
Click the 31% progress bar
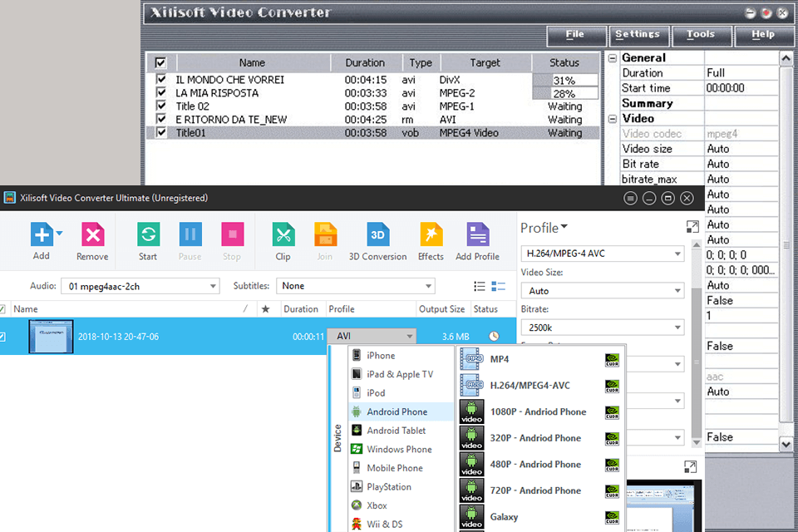(565, 81)
